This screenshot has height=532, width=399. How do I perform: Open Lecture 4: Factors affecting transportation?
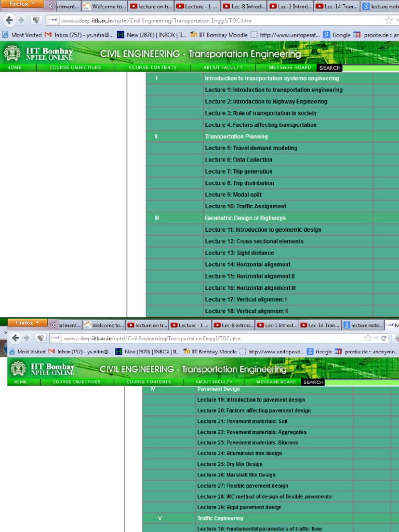point(261,125)
